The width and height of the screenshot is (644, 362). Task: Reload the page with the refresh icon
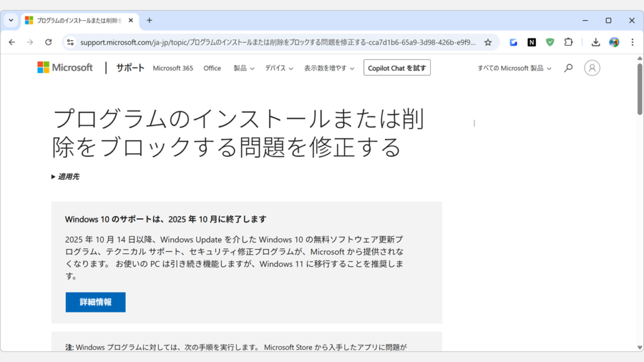(x=48, y=42)
